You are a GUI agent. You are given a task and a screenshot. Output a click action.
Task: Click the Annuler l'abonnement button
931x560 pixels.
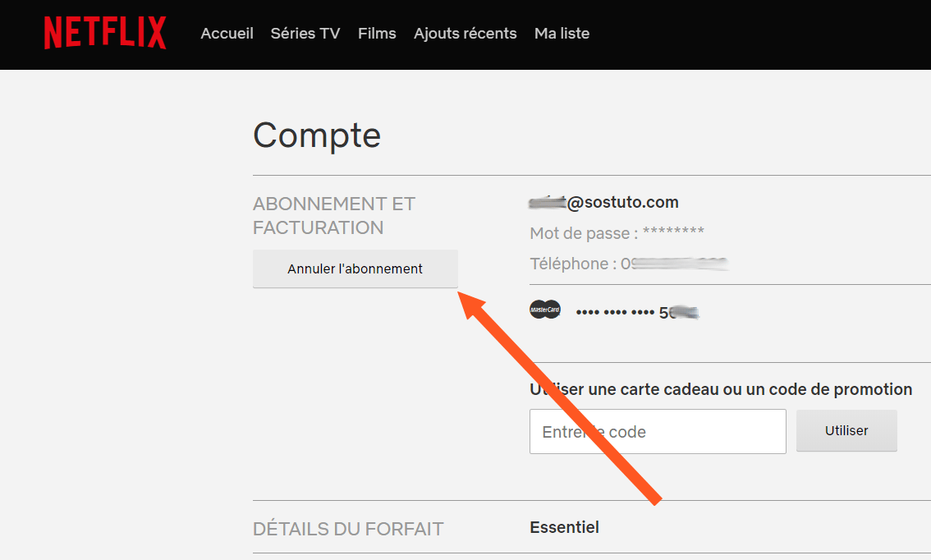(355, 269)
